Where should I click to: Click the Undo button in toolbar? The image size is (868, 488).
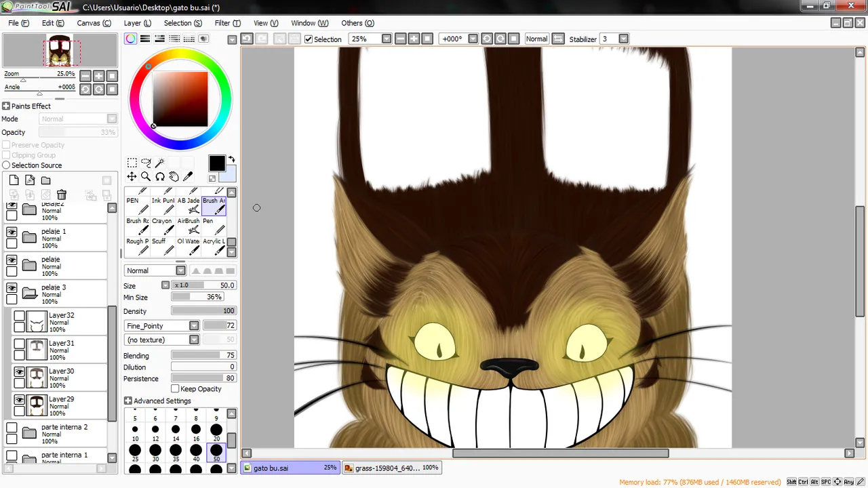pyautogui.click(x=247, y=39)
